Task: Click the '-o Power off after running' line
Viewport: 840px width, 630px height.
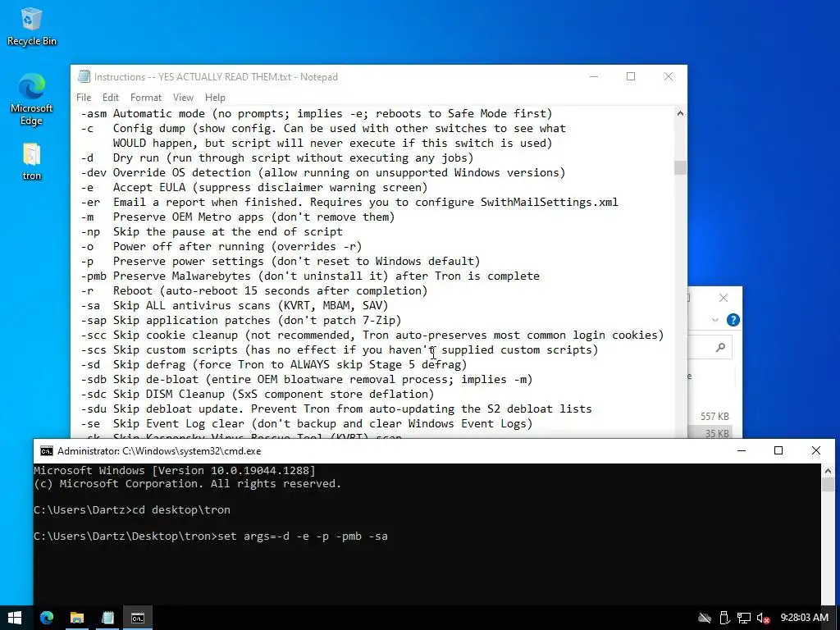Action: (221, 246)
